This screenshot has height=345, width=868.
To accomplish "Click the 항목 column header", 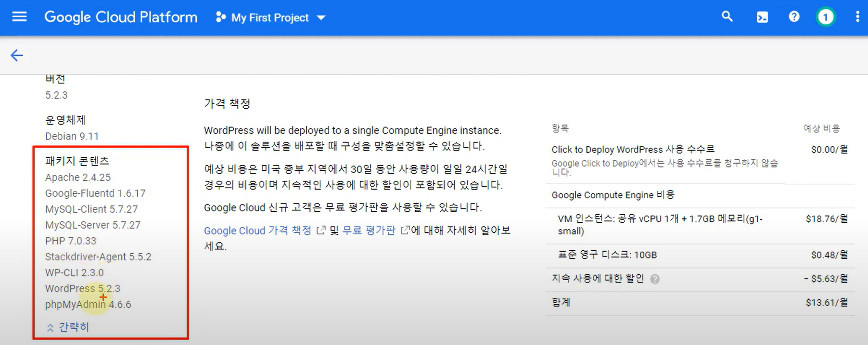I will tap(560, 128).
